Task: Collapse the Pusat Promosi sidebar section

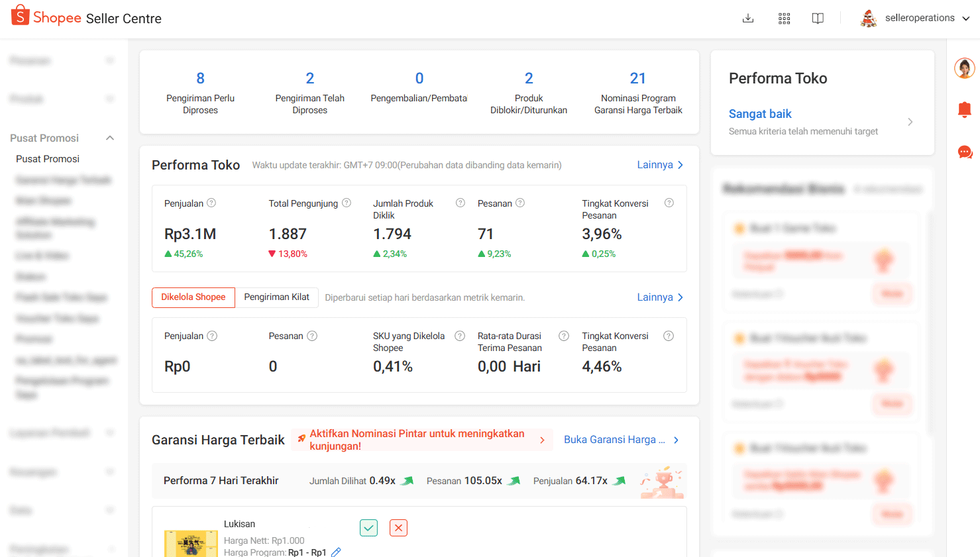Action: click(x=110, y=138)
